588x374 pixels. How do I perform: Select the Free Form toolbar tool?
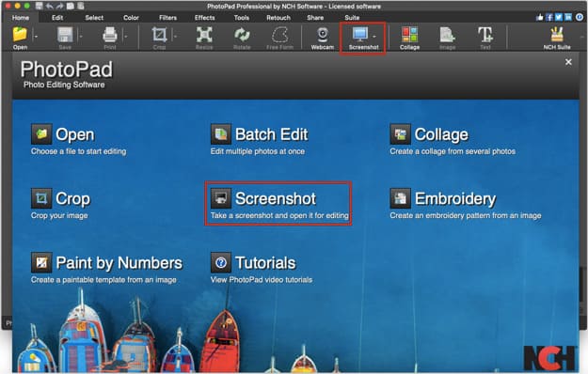coord(279,35)
